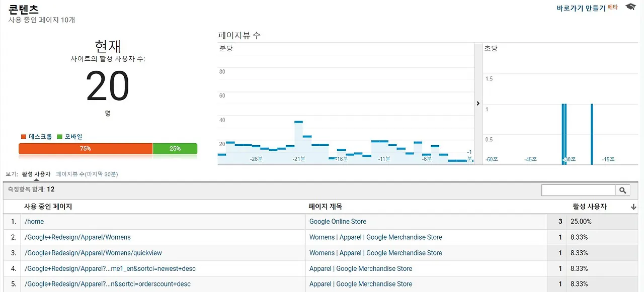Click the 25.00% value in the /home row

(x=581, y=222)
